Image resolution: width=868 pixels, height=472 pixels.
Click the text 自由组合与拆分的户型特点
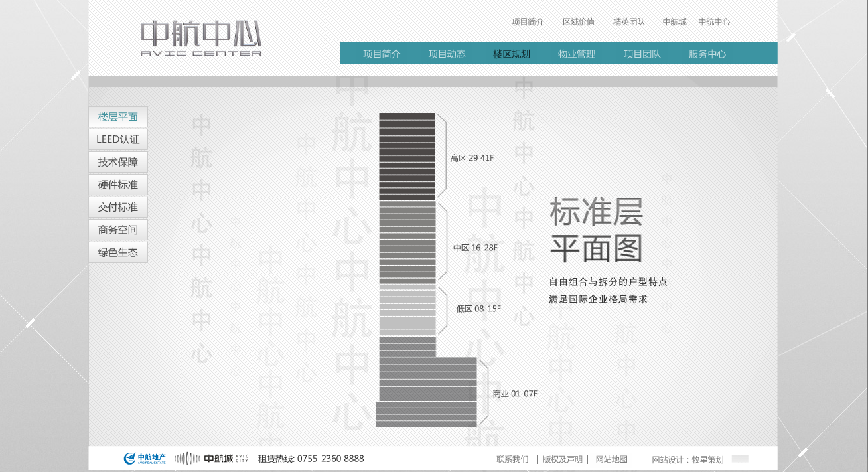pos(608,282)
